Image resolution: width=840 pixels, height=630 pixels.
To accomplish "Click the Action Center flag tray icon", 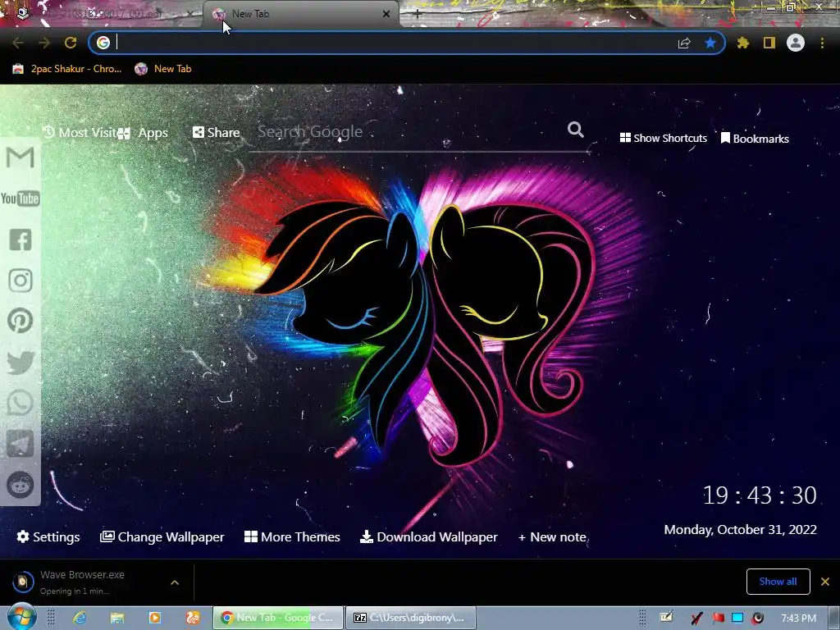I will click(718, 618).
